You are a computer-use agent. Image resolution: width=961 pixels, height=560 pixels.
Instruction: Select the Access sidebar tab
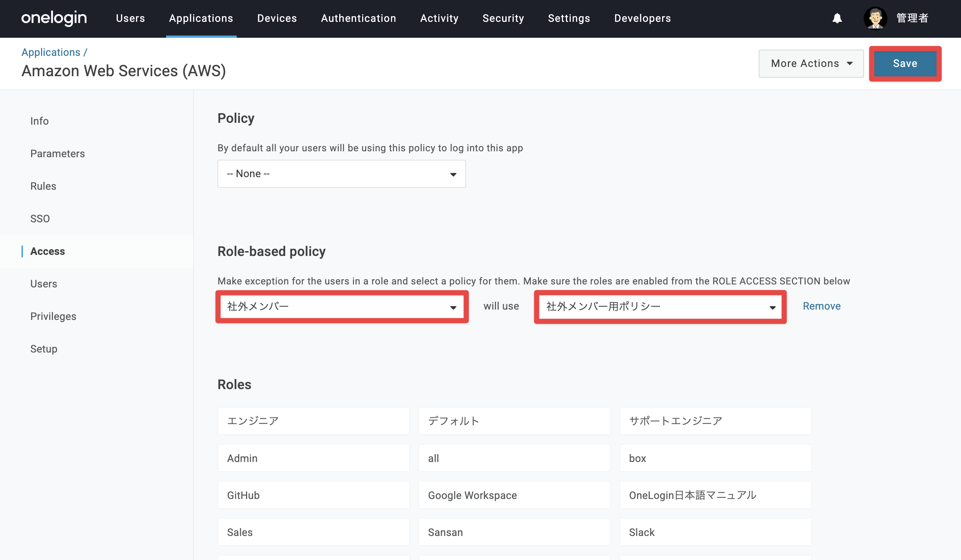(48, 251)
